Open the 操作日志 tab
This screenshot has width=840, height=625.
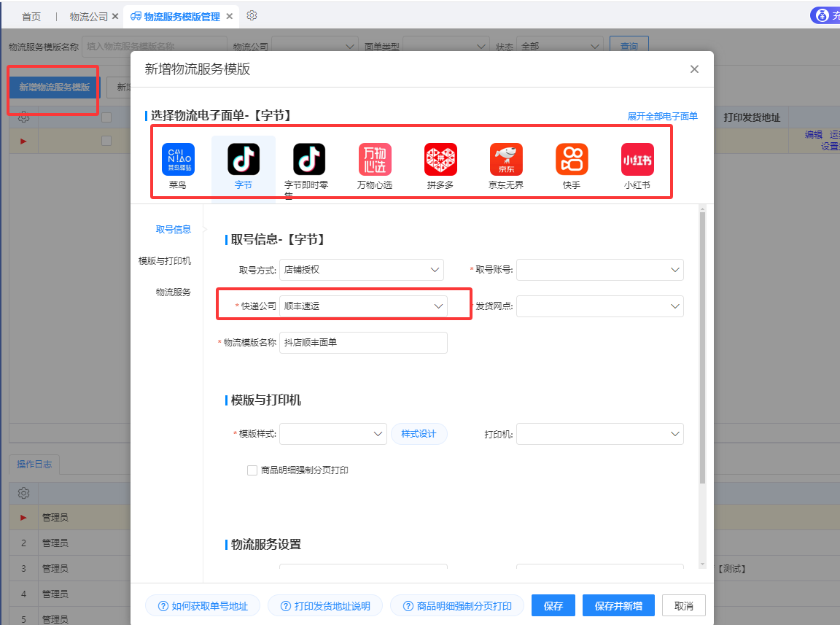coord(34,465)
